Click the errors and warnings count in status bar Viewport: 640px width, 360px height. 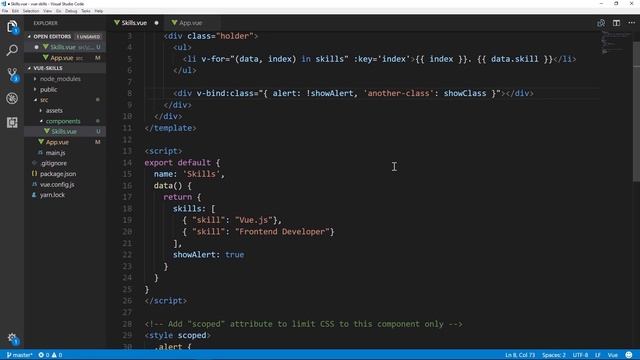coord(50,355)
